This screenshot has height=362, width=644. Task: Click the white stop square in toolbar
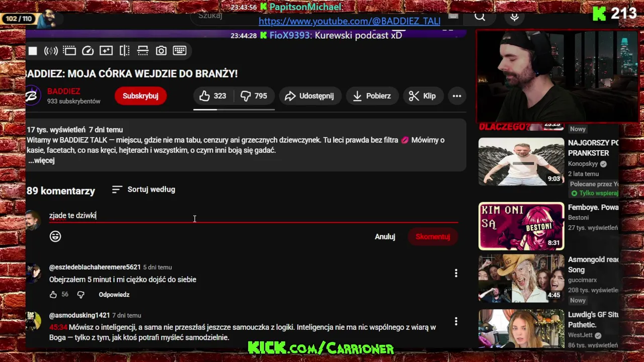click(33, 51)
